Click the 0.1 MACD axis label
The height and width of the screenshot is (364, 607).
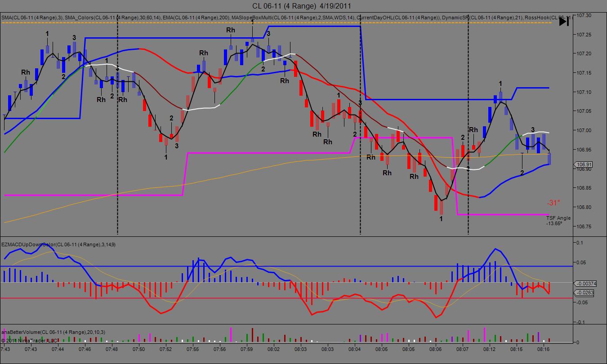coord(580,243)
